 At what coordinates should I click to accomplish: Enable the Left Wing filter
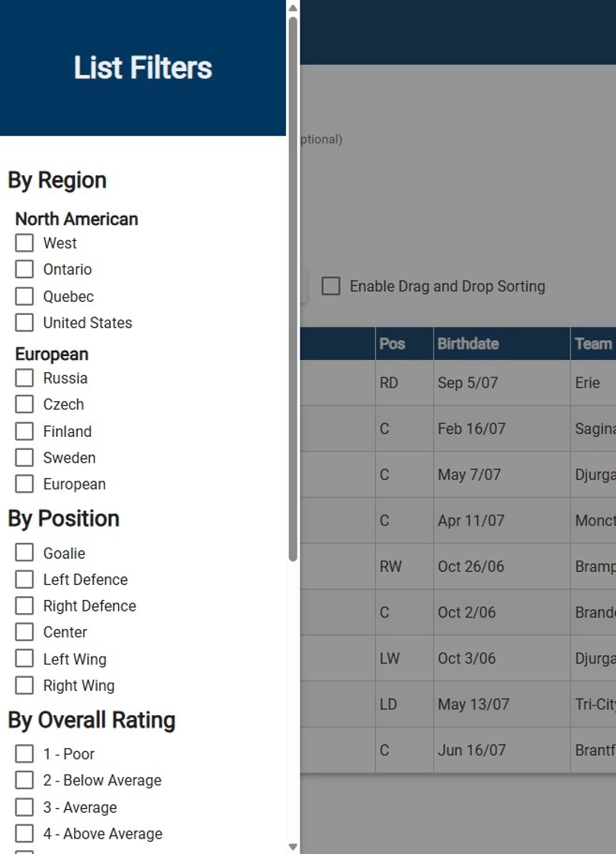(x=24, y=659)
